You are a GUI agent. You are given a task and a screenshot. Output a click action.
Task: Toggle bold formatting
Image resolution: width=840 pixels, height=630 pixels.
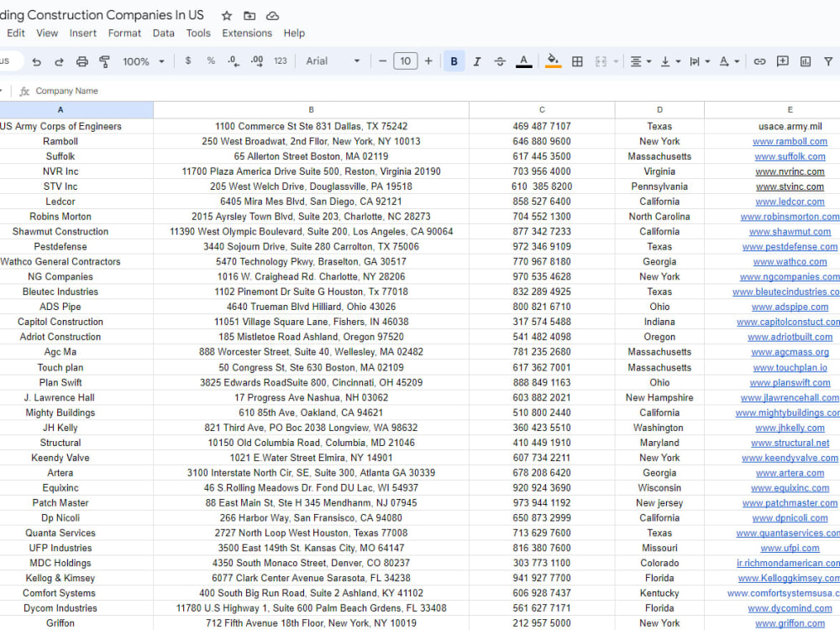tap(454, 61)
